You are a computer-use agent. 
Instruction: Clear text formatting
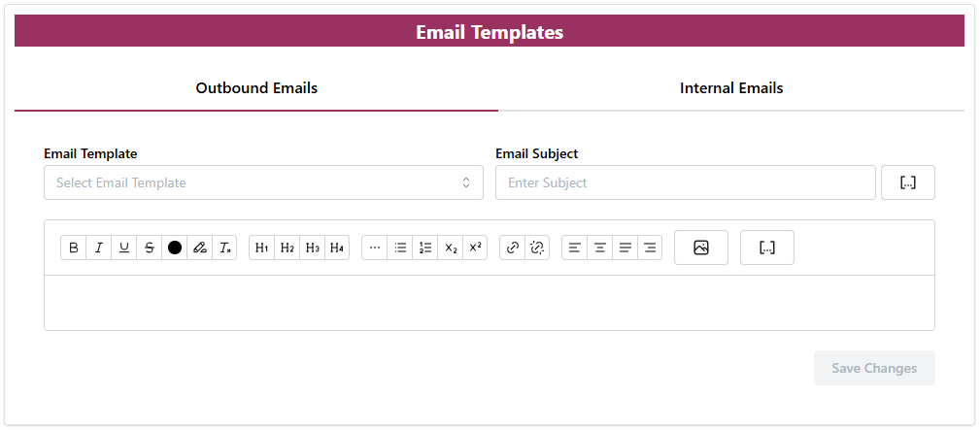(225, 248)
